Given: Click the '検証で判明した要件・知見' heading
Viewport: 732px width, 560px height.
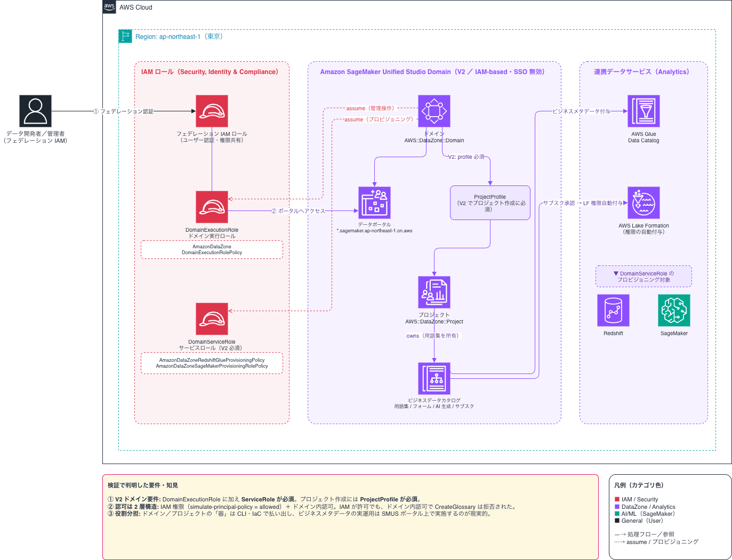Looking at the screenshot, I should tap(143, 485).
